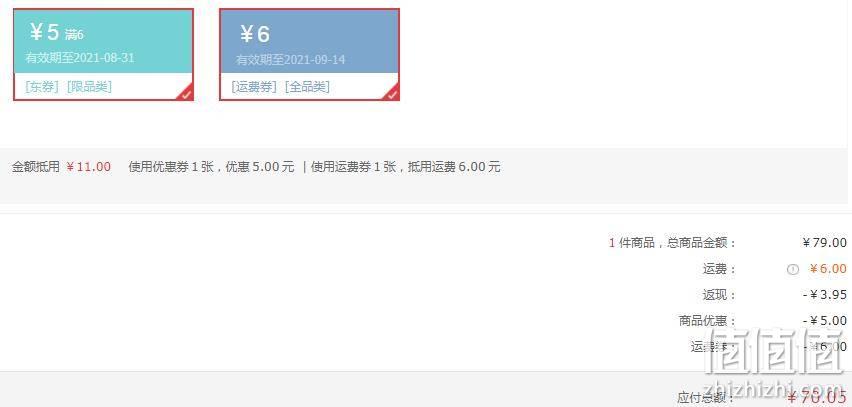Click the [东券] tag label

point(42,87)
